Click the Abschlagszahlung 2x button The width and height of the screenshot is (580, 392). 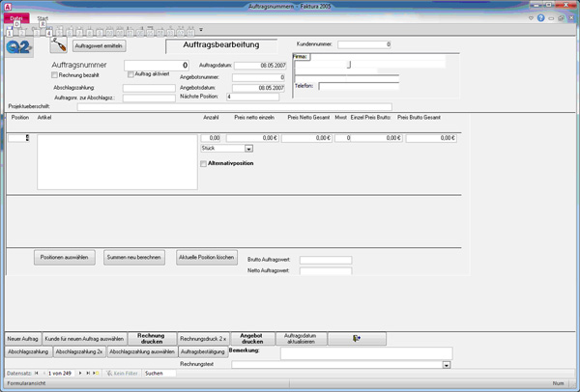click(79, 351)
